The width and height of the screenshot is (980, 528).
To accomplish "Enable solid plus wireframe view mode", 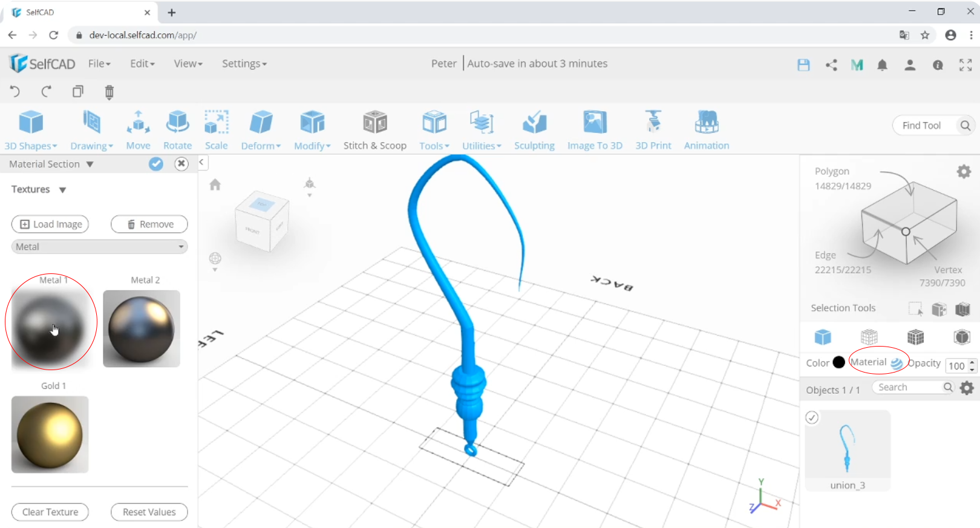I will tap(915, 337).
